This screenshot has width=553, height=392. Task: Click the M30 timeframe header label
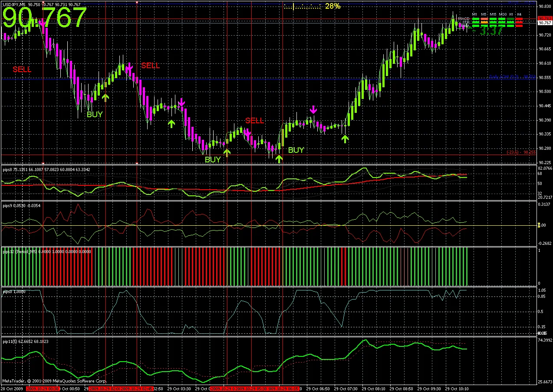coord(503,14)
